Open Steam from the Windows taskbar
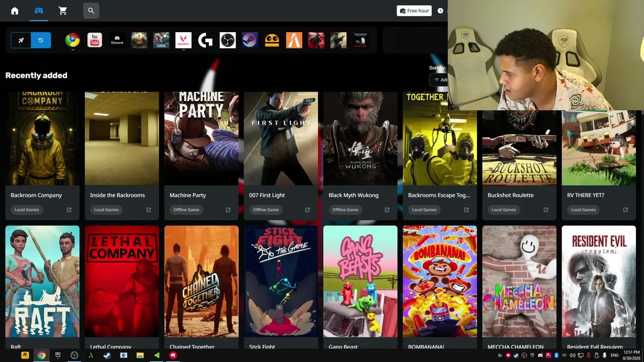 [107, 355]
